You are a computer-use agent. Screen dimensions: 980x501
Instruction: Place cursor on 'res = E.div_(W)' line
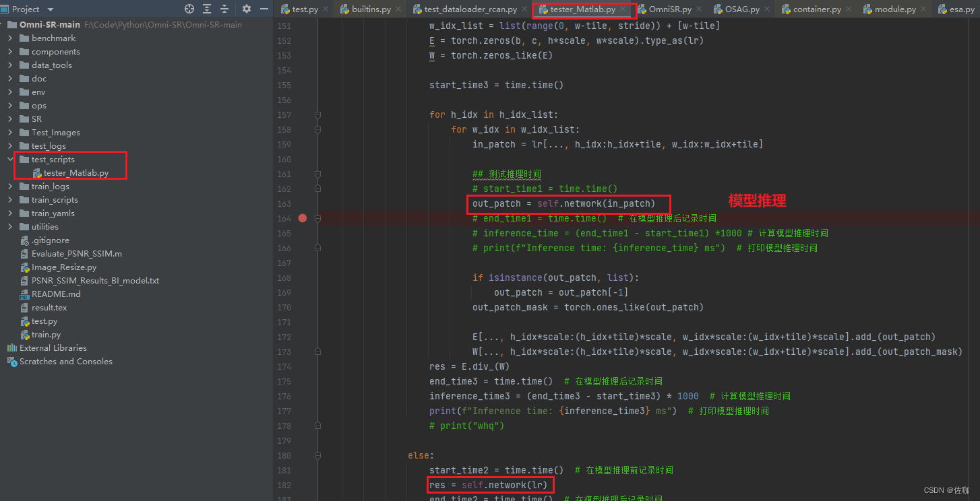coord(470,366)
